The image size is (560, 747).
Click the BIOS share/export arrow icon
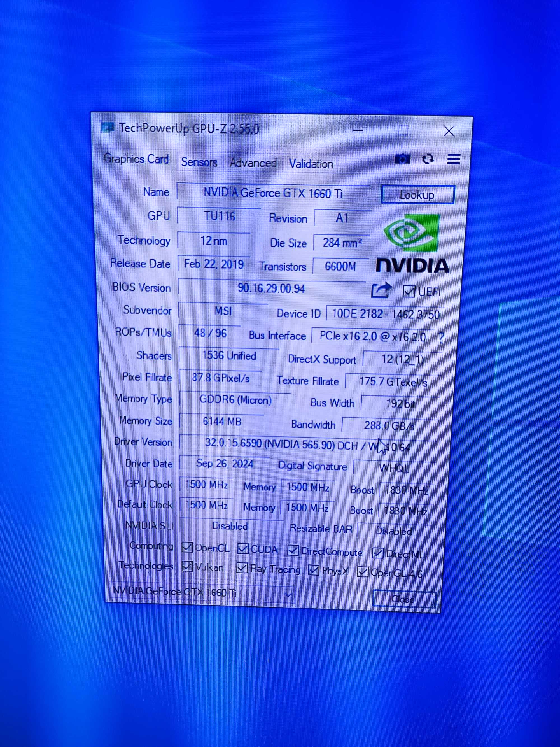point(381,290)
